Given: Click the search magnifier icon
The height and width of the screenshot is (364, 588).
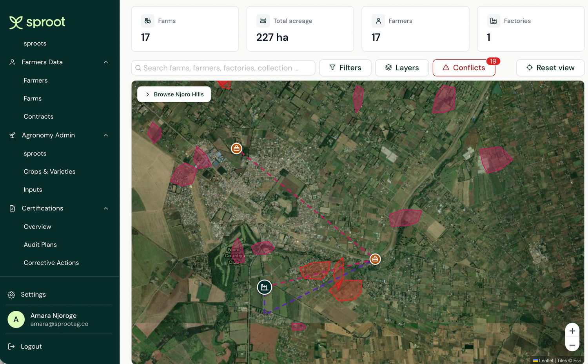Looking at the screenshot, I should (138, 68).
